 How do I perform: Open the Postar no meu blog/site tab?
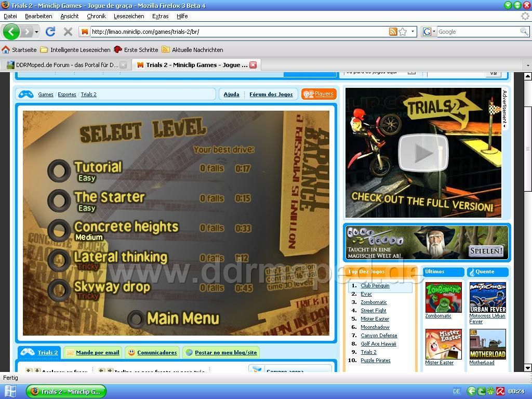pyautogui.click(x=221, y=353)
